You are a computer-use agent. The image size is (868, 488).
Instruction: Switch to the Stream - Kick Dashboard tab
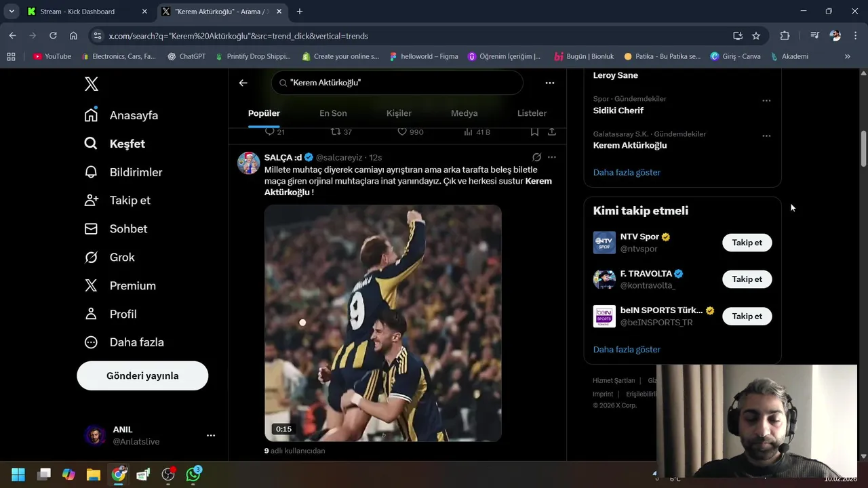click(x=87, y=12)
